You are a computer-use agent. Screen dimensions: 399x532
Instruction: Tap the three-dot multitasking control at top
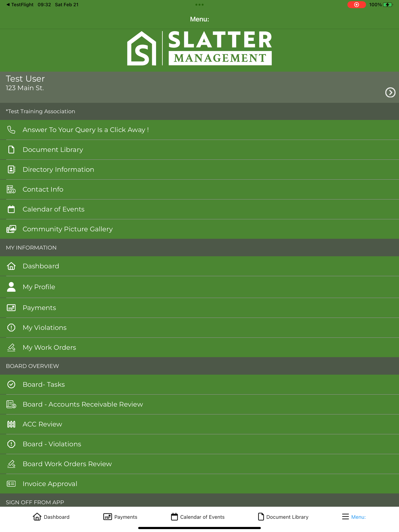(x=199, y=4)
